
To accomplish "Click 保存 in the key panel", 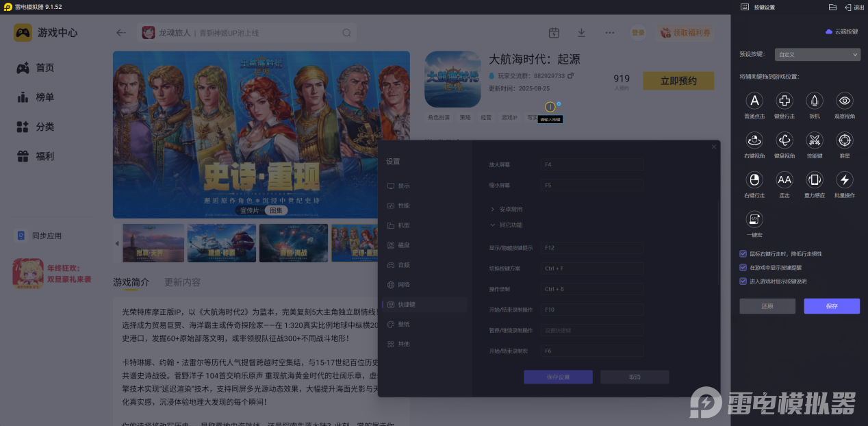I will (832, 306).
